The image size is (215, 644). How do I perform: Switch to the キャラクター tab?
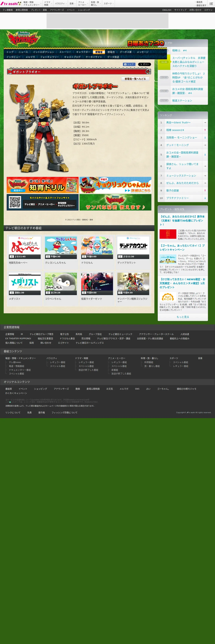(x=83, y=52)
